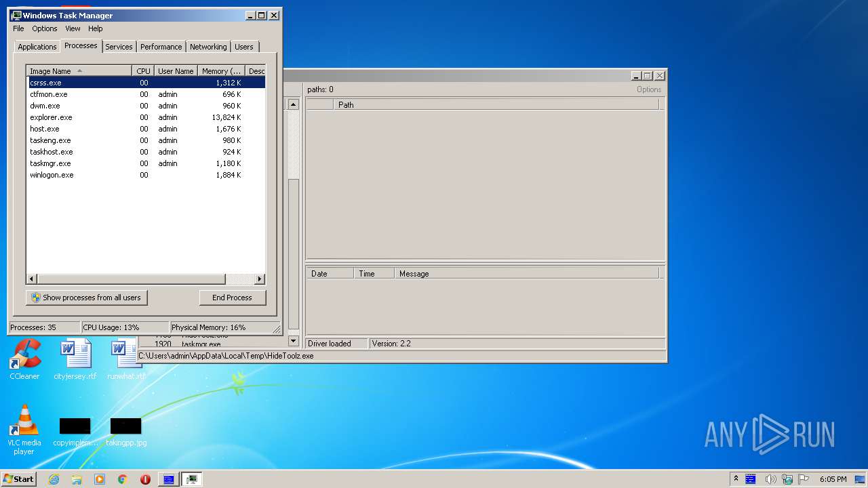868x488 pixels.
Task: Select the winlogon.exe process row
Action: pos(146,175)
